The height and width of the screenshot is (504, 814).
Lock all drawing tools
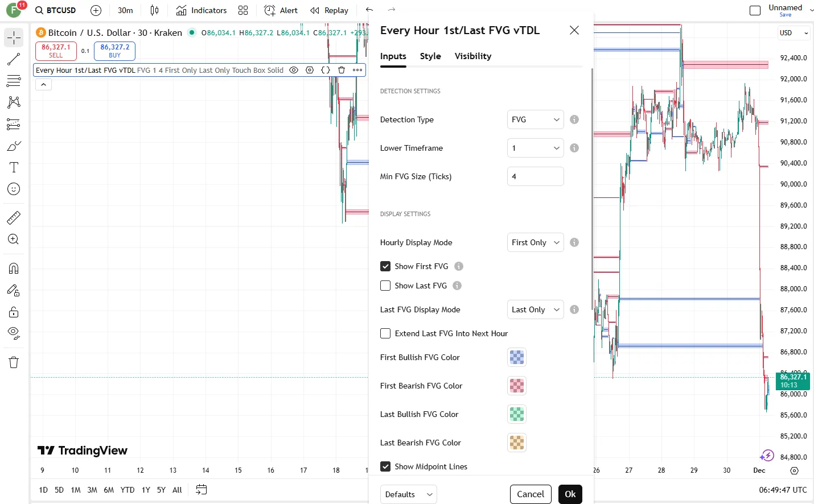tap(14, 312)
